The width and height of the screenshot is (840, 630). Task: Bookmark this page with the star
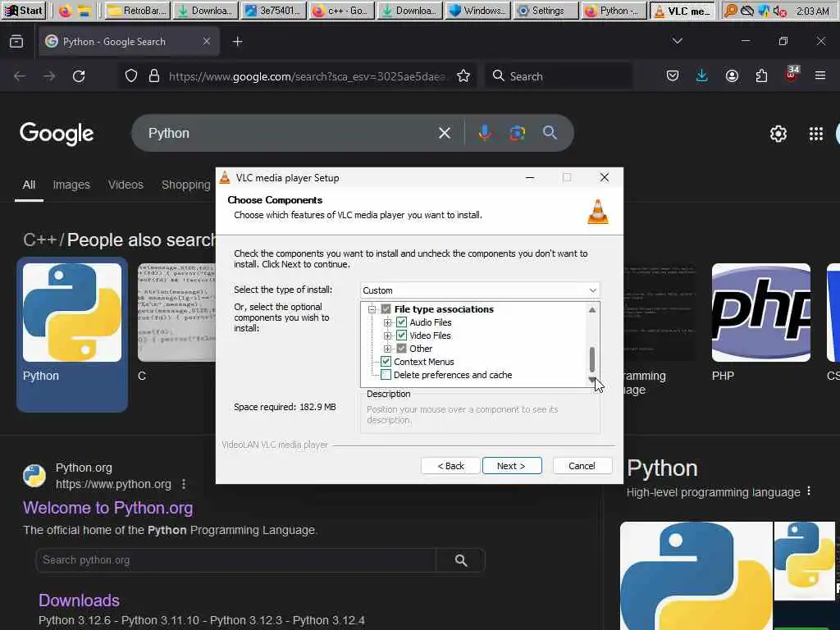pyautogui.click(x=463, y=76)
